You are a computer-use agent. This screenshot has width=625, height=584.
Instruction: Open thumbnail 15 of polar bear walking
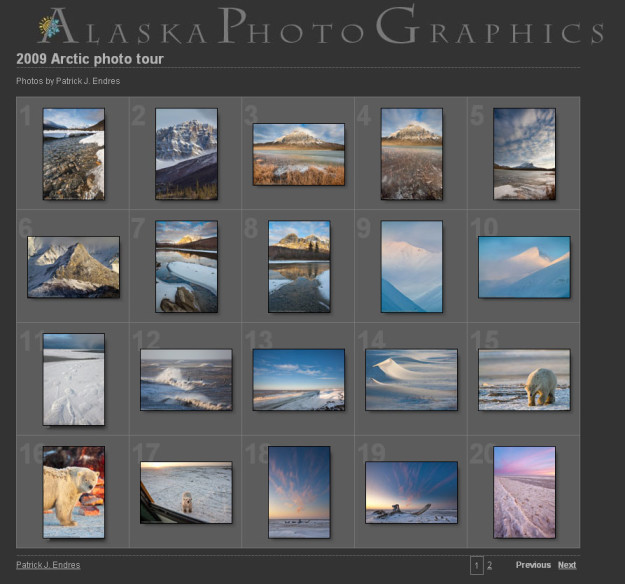pos(524,379)
